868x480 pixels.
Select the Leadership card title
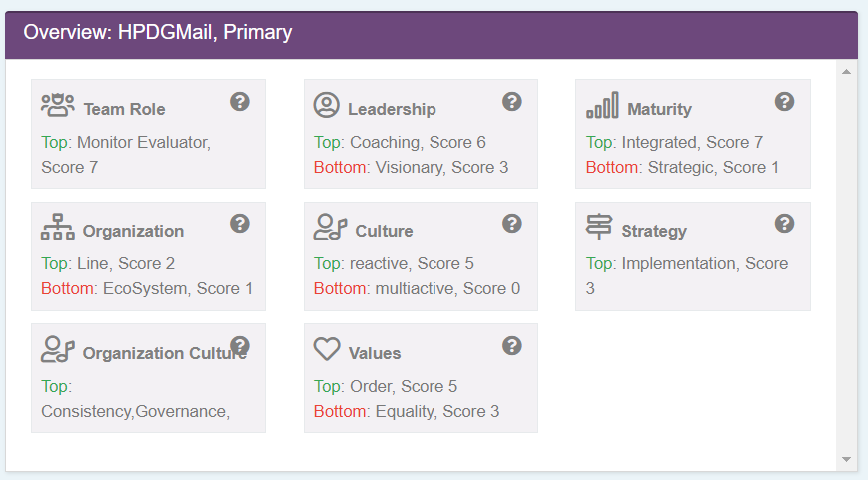[x=392, y=109]
